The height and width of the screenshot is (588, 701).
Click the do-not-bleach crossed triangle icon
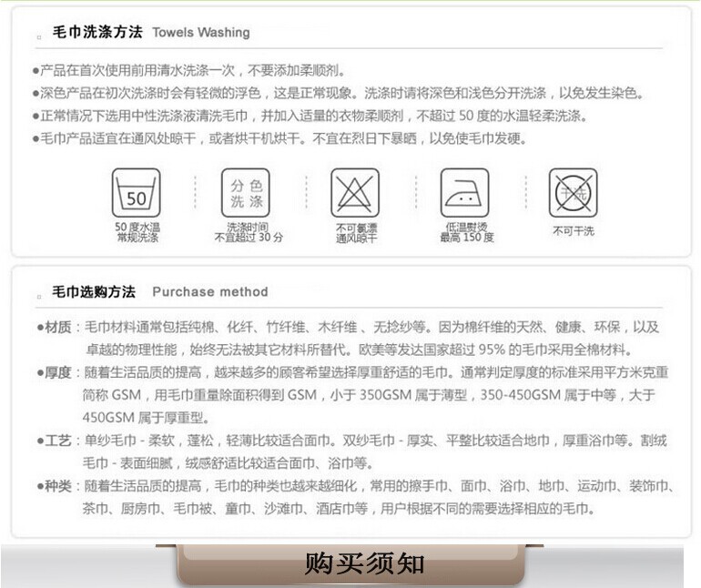pos(355,193)
